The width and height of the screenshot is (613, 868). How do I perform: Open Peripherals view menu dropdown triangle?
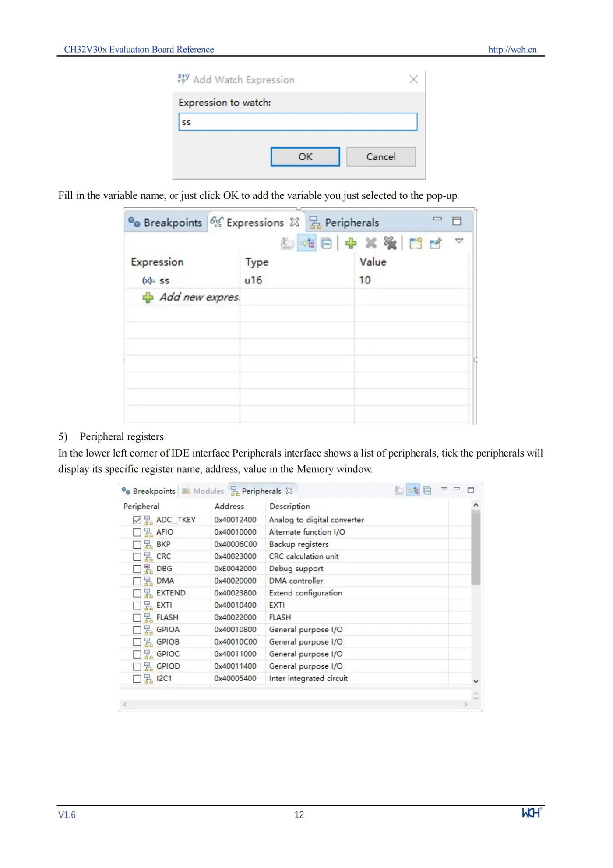[444, 489]
